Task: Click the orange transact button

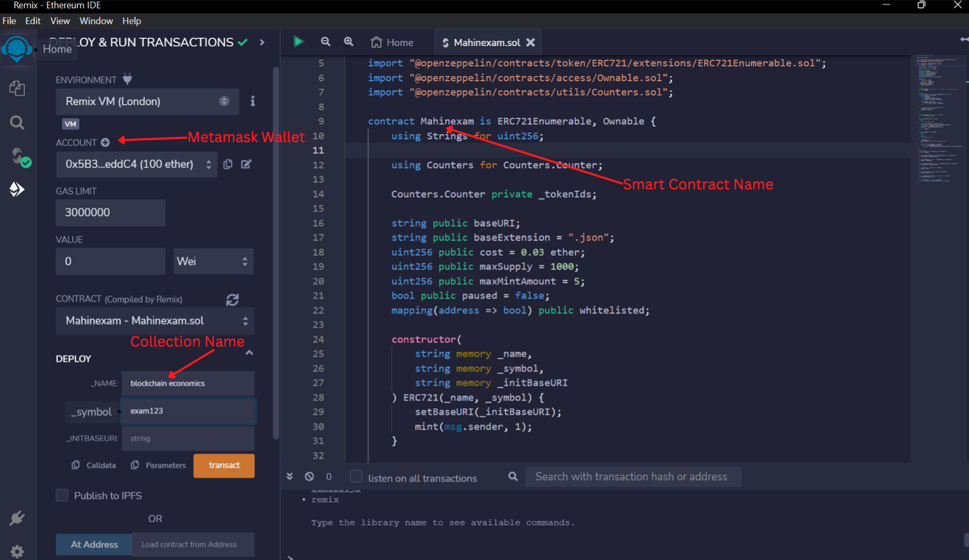Action: tap(224, 465)
